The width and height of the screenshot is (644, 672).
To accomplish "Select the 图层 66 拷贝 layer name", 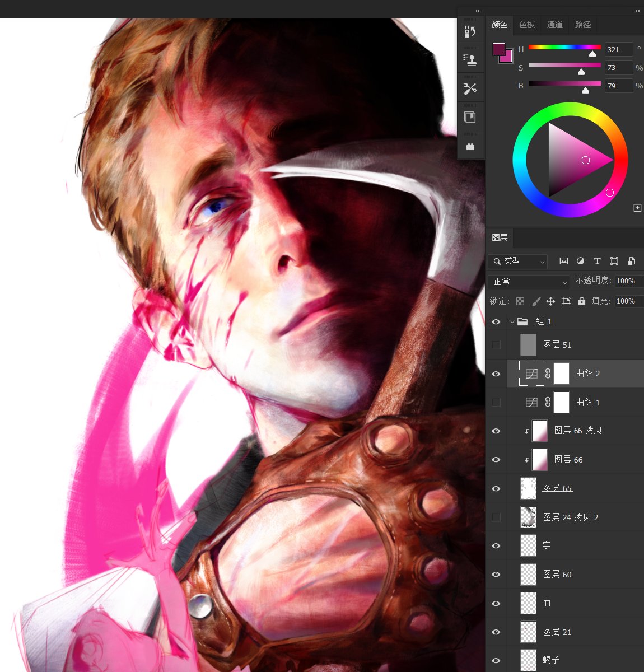I will (x=578, y=431).
